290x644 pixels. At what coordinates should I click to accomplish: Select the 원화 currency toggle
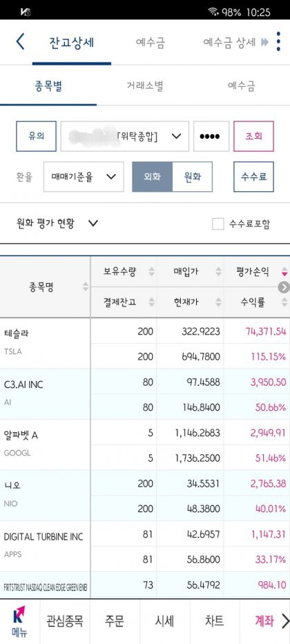[192, 177]
